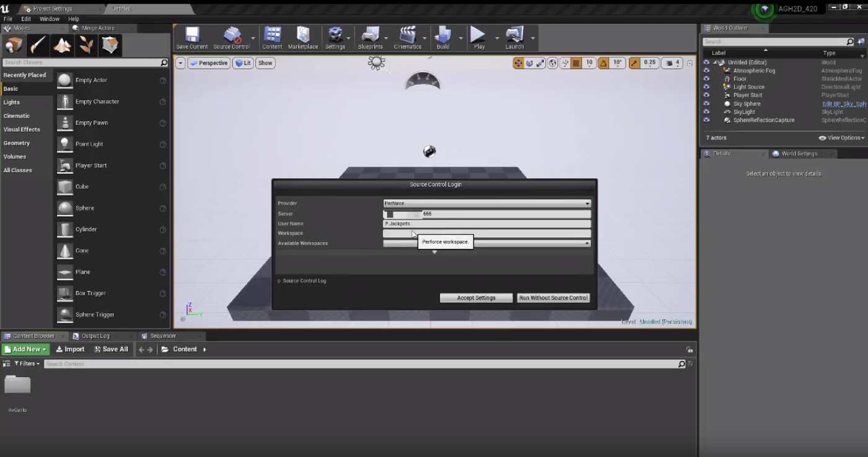Select rotate gizmo tool in viewport
The image size is (868, 457).
click(x=529, y=63)
